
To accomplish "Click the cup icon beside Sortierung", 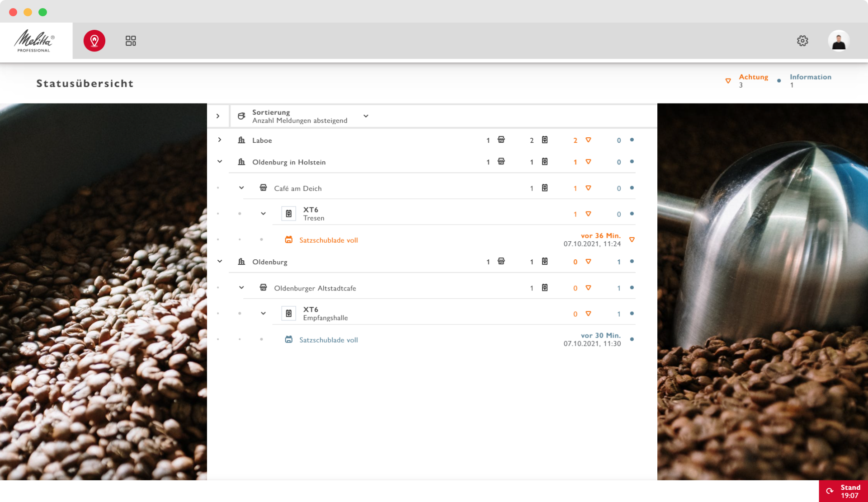I will coord(241,116).
